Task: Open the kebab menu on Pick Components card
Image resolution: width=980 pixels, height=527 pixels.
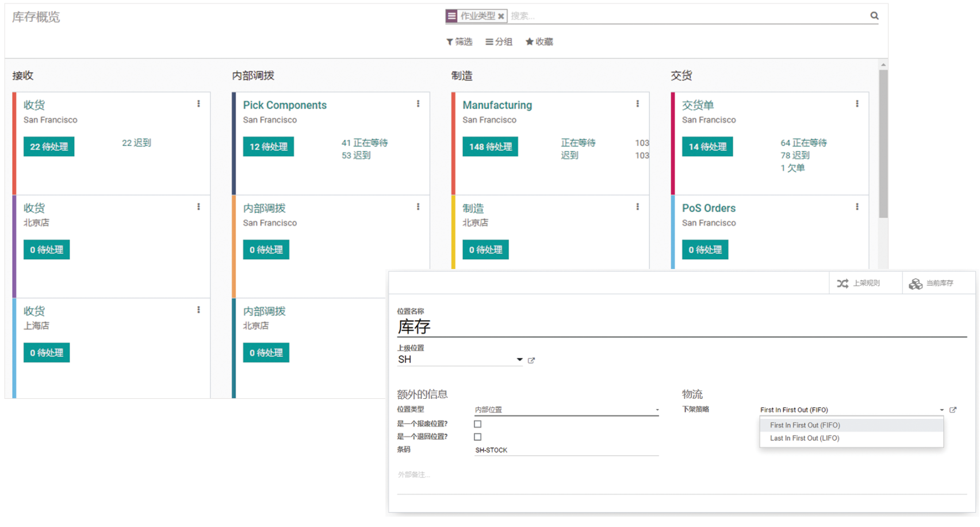Action: coord(418,104)
